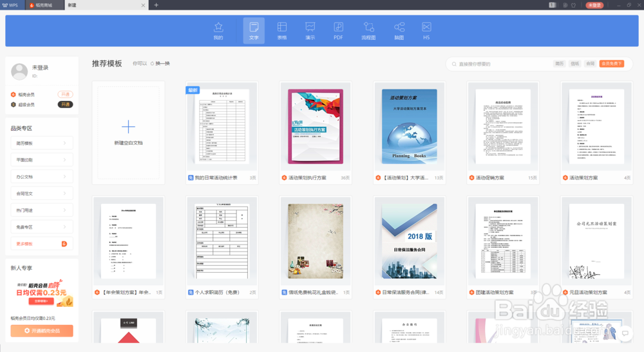
Task: Activate 超级会员 with dark 开通 button
Action: pos(65,105)
